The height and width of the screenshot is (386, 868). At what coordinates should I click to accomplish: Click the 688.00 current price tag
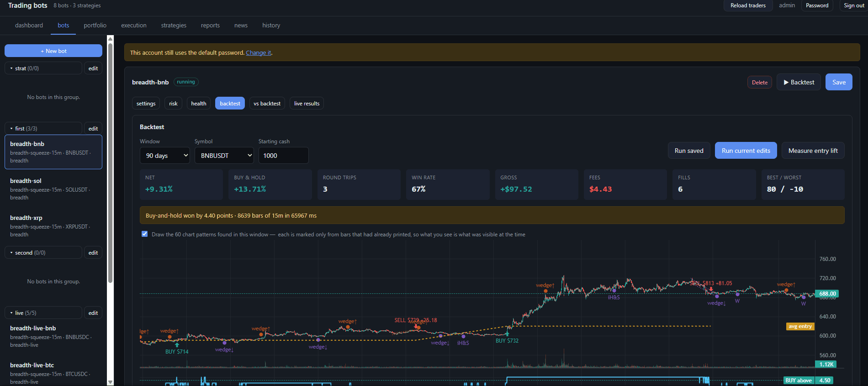(x=827, y=294)
